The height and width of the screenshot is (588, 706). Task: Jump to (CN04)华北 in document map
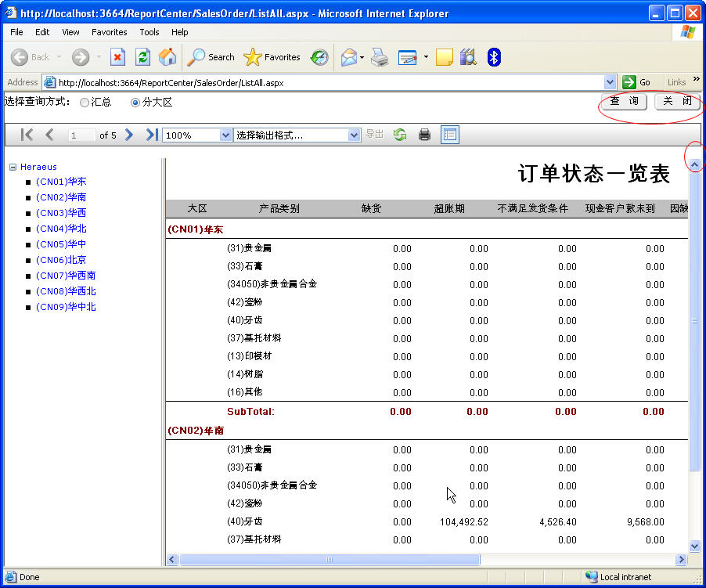pos(61,229)
